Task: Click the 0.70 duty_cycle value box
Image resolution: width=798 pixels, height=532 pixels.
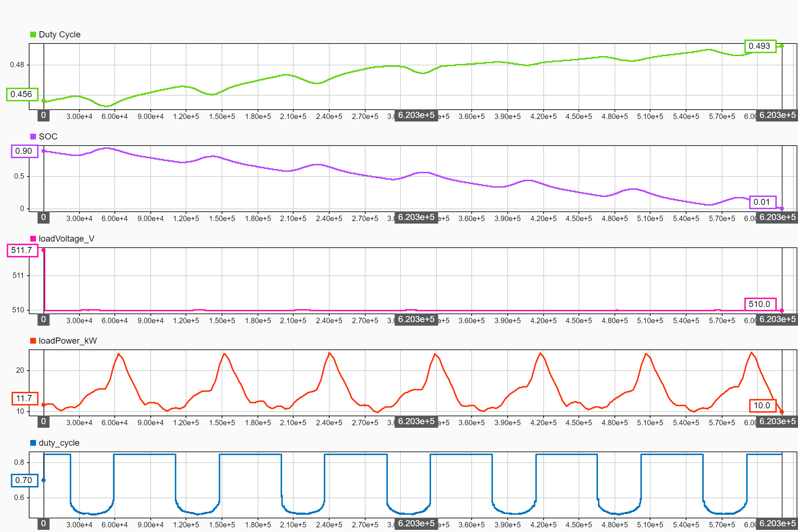Action: pyautogui.click(x=24, y=480)
